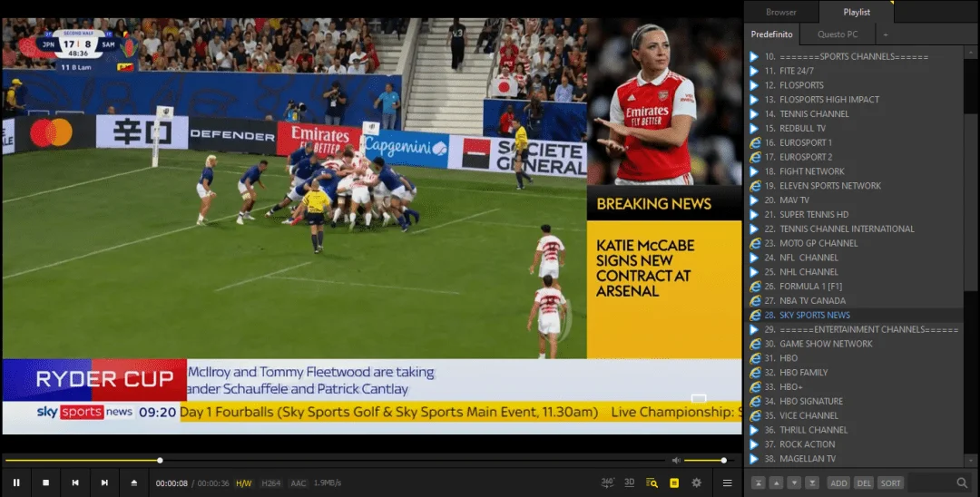Click browser icon beside MOTO GP CHANNEL
This screenshot has width=980, height=497.
point(755,243)
